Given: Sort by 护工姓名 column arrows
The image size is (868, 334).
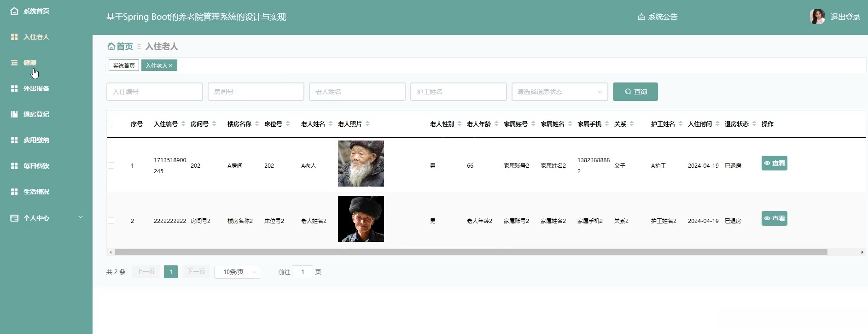Looking at the screenshot, I should pos(681,124).
